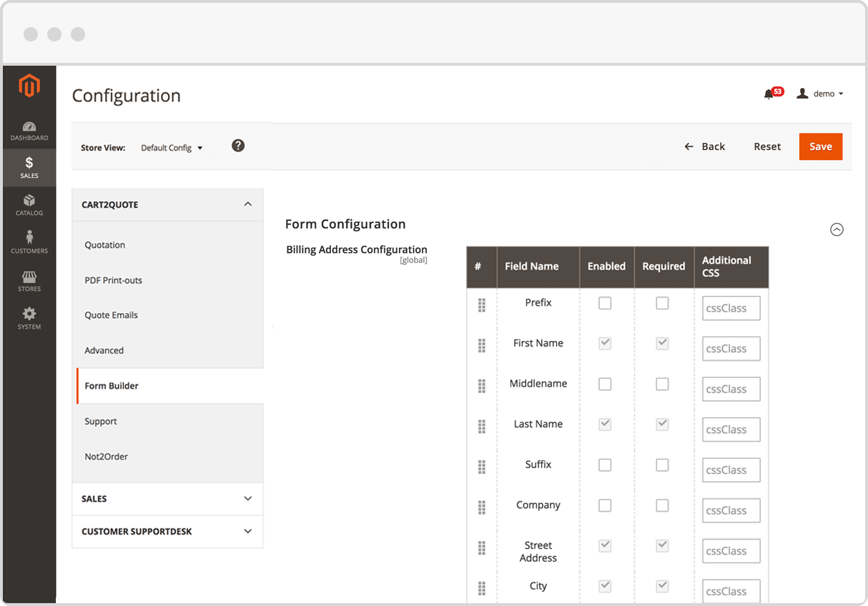Enable the Suffix field checkbox
The height and width of the screenshot is (606, 868).
(605, 465)
